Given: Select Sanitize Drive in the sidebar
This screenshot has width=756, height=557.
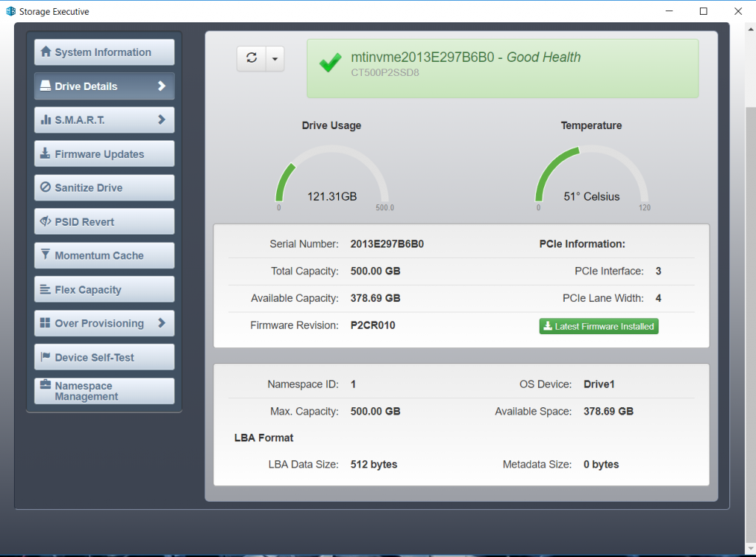Looking at the screenshot, I should pos(104,188).
